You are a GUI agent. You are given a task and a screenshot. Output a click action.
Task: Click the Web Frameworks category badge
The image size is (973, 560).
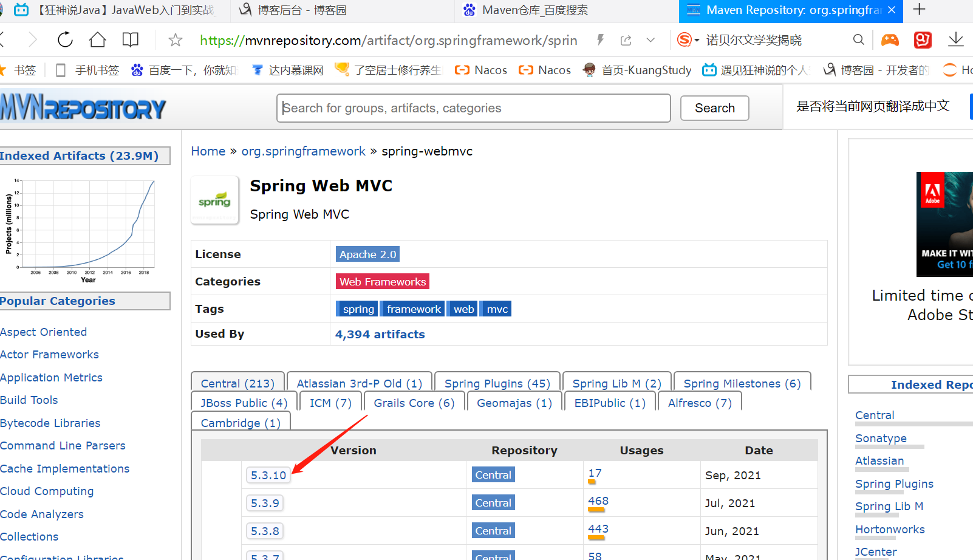pyautogui.click(x=383, y=282)
